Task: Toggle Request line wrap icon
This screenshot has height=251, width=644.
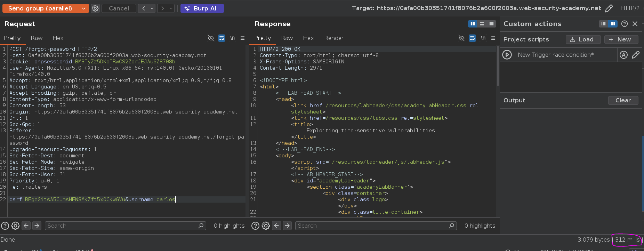Action: click(222, 38)
